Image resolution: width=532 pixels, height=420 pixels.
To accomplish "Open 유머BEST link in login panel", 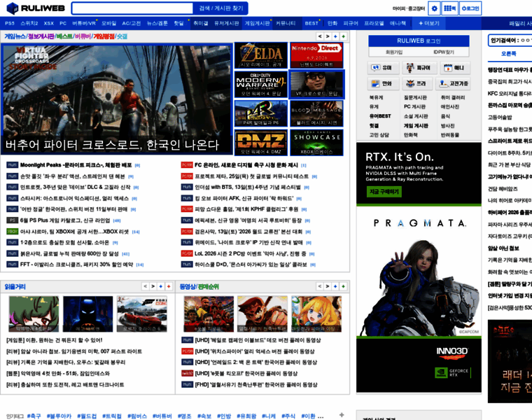I will click(380, 116).
